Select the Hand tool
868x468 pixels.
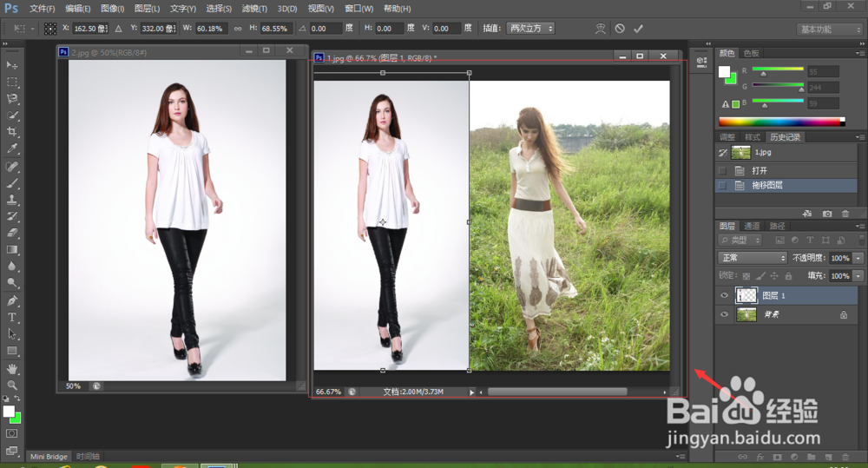tap(12, 368)
